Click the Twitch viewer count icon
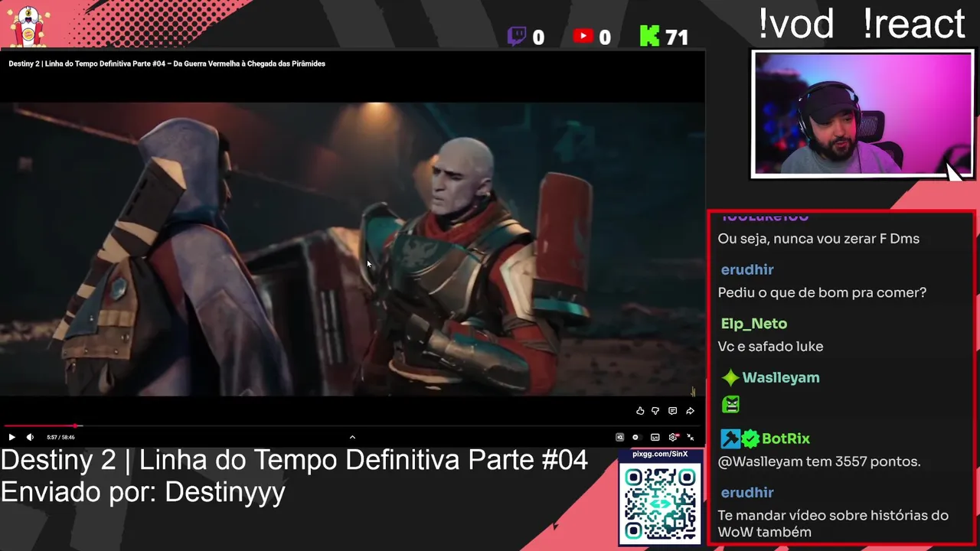980x551 pixels. (518, 36)
